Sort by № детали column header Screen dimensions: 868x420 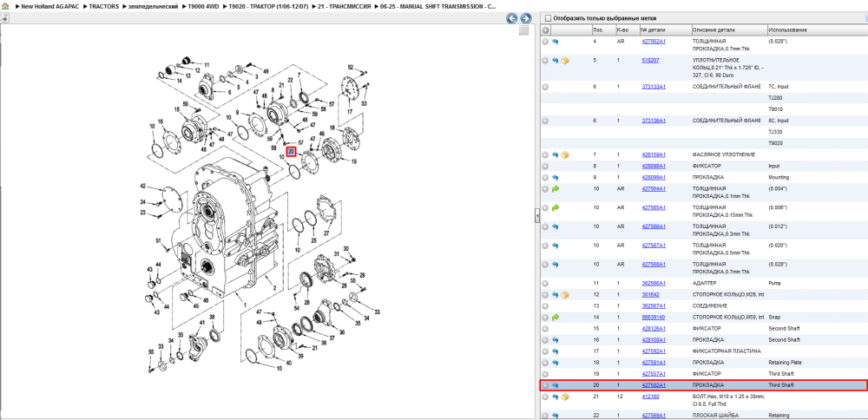[x=665, y=30]
